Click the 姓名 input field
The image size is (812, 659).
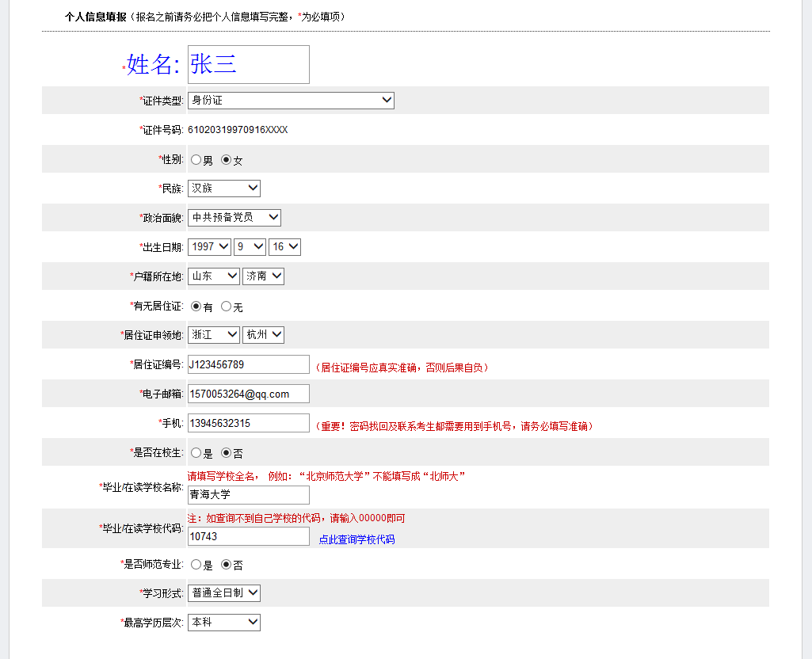(248, 65)
